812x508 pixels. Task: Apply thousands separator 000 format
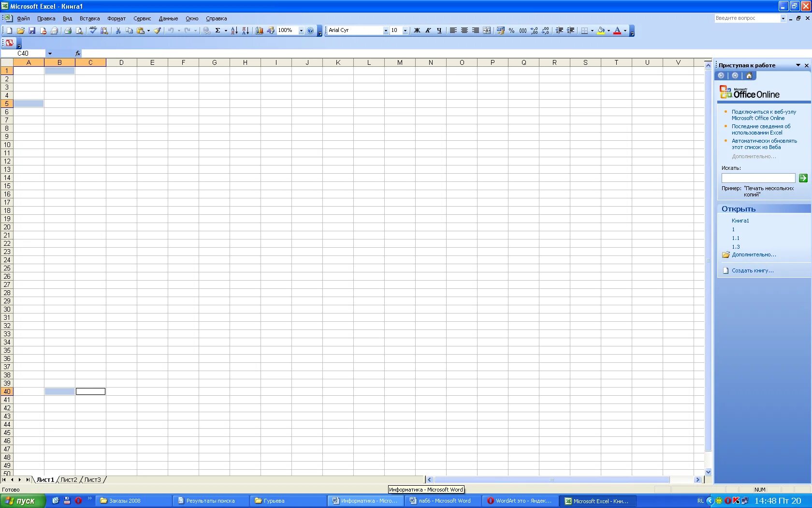[523, 30]
